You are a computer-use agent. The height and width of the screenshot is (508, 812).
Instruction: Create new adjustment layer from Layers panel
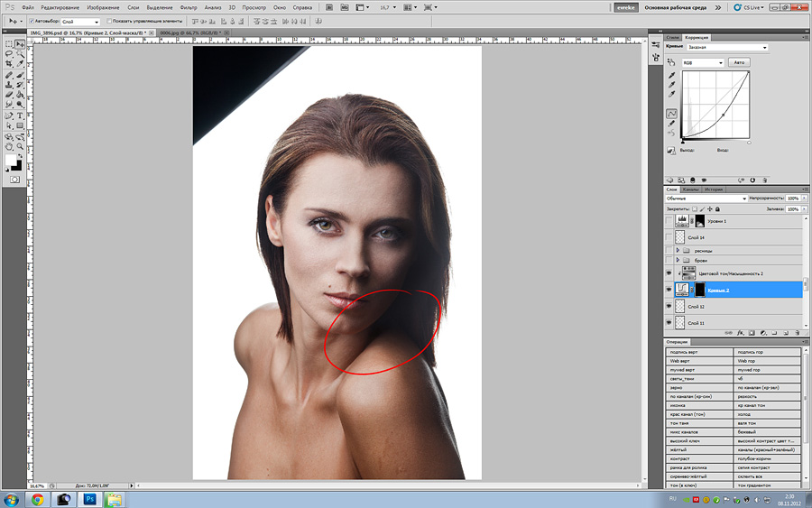pyautogui.click(x=763, y=333)
